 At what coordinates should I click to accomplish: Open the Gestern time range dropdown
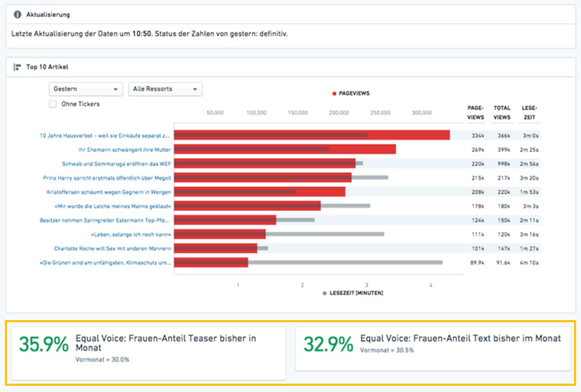pos(86,89)
